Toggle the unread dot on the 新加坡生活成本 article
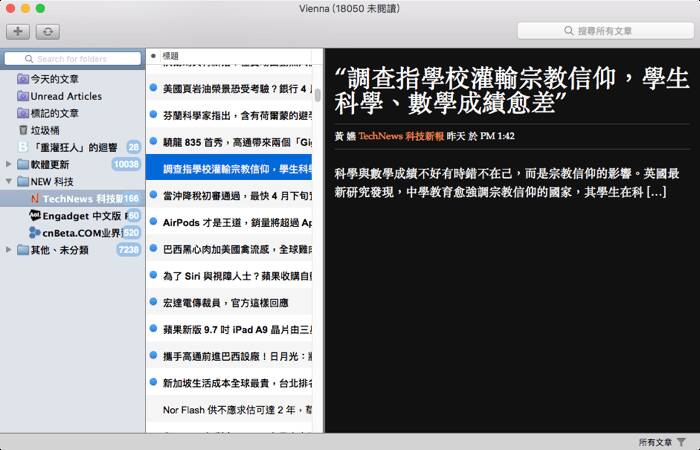Image resolution: width=700 pixels, height=450 pixels. (153, 382)
